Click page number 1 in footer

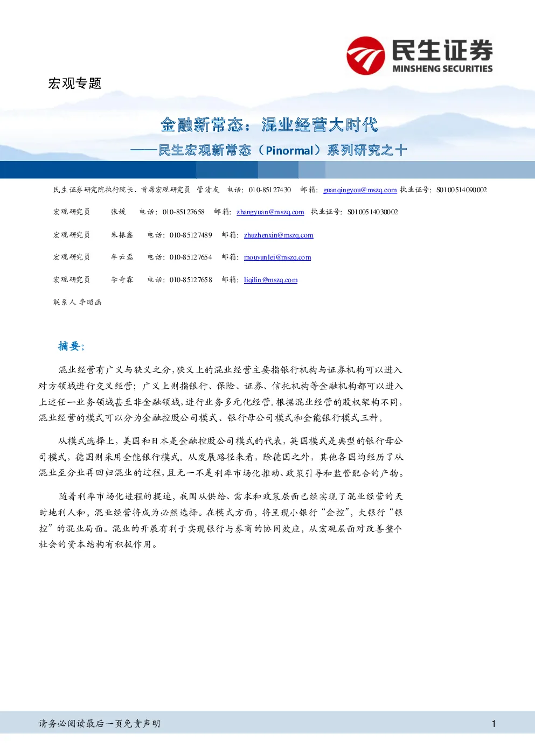coord(494,724)
